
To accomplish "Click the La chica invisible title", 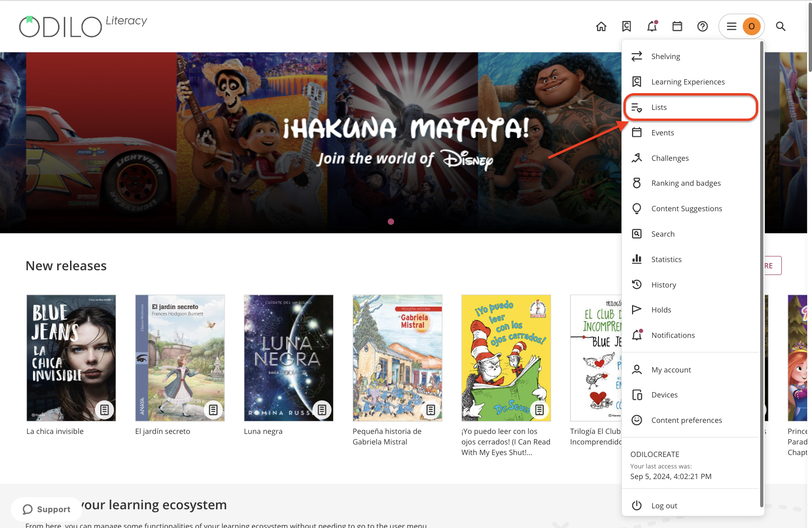I will [55, 432].
